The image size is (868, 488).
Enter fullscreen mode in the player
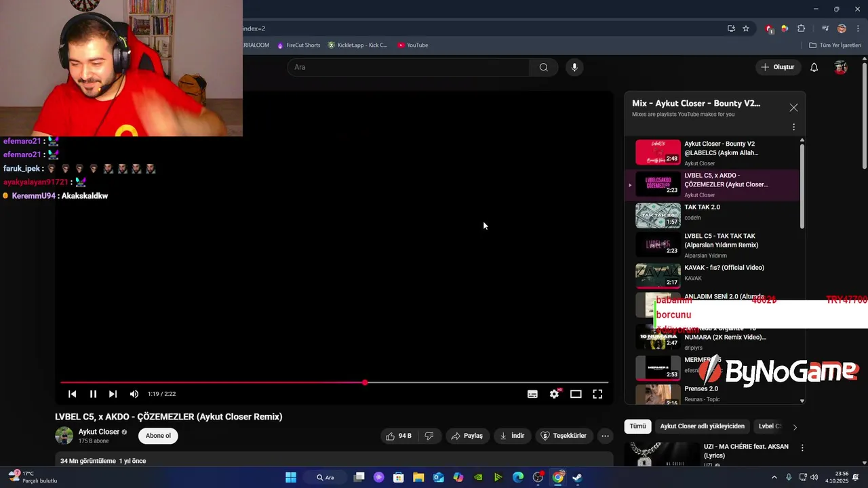[x=597, y=394]
